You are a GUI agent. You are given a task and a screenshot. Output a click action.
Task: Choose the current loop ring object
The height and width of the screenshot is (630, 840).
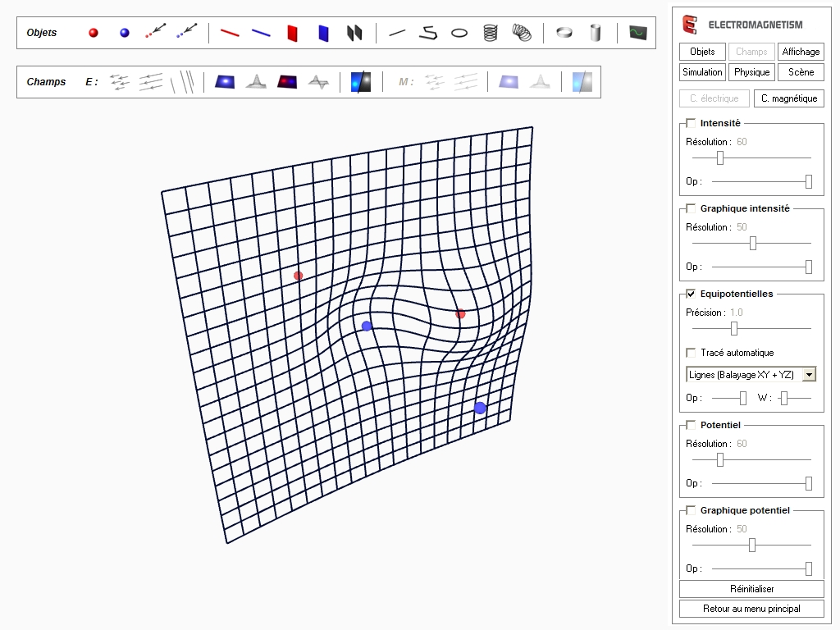point(460,33)
